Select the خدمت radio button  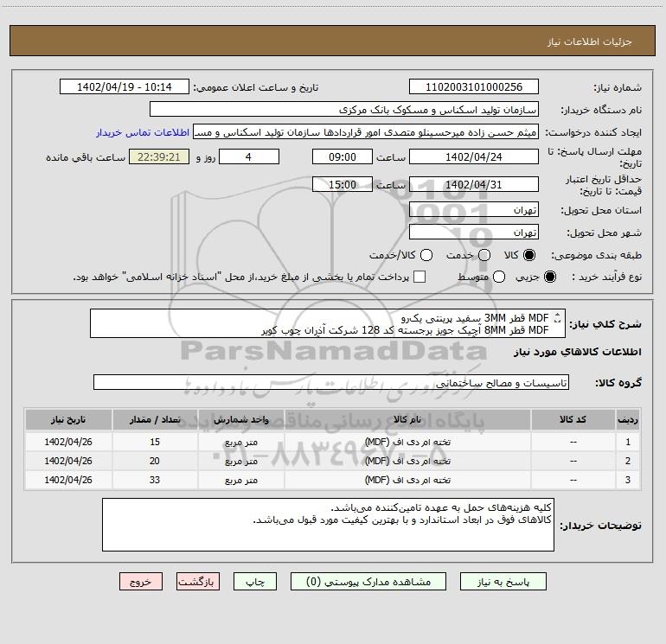click(x=484, y=255)
